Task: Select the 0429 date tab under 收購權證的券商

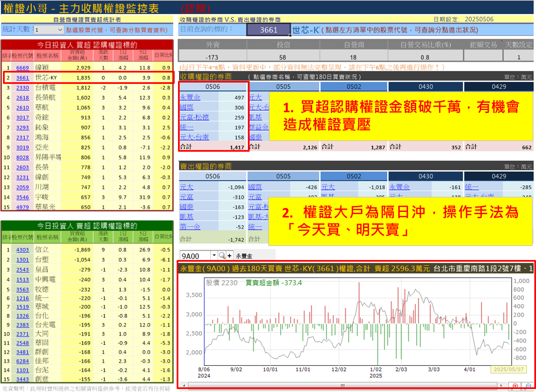Action: point(499,87)
